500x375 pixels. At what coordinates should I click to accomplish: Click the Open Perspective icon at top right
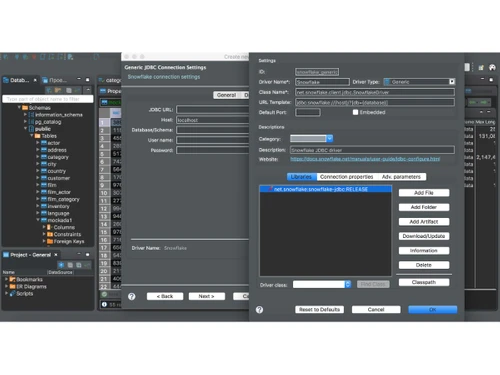pyautogui.click(x=481, y=67)
